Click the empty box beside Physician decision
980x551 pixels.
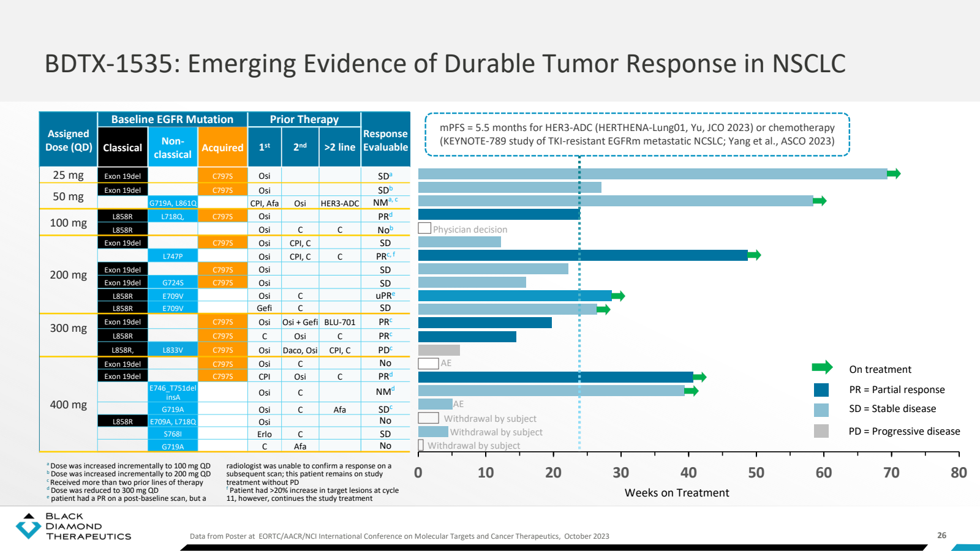pos(424,228)
